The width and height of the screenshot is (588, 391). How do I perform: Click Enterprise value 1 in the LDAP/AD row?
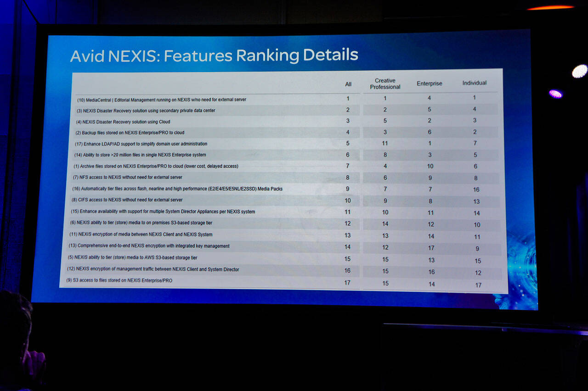(430, 143)
